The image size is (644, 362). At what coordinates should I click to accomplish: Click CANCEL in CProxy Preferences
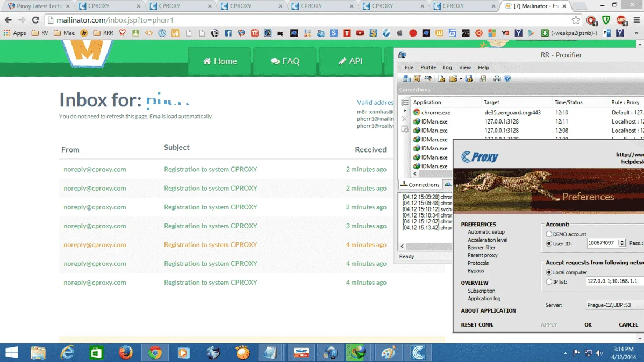pos(628,324)
